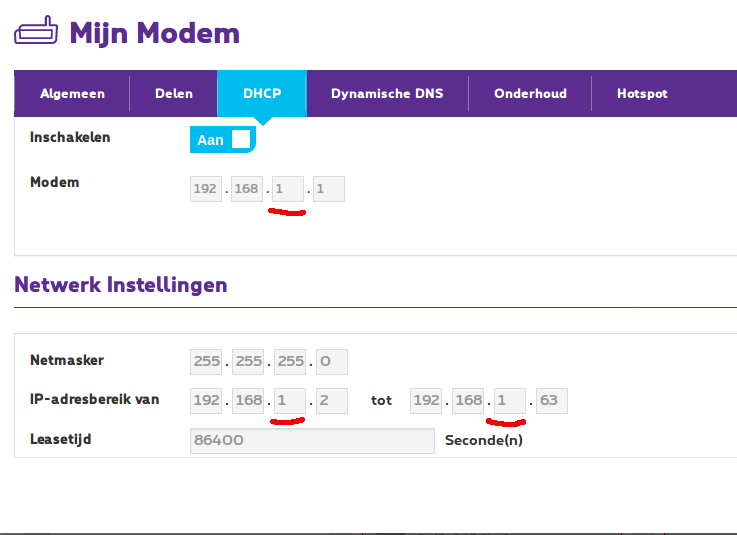Click the Modem IP first octet 192 field
737x535 pixels.
pos(206,189)
